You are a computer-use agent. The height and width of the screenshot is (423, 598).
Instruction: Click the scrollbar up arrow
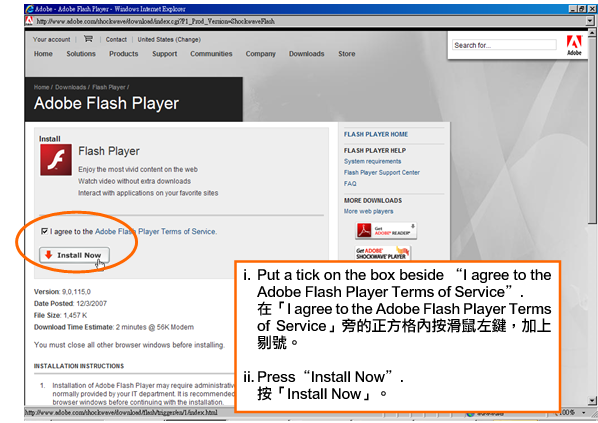click(592, 33)
